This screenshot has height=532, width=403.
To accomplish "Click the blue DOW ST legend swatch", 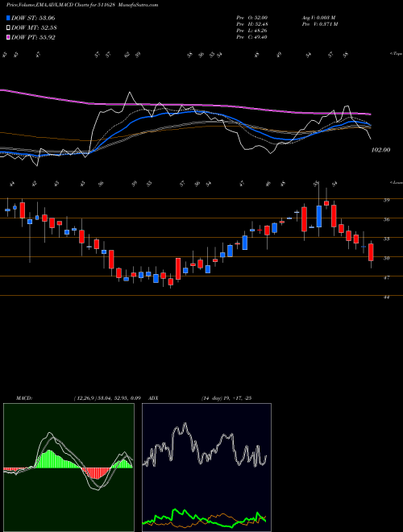I will [x=9, y=18].
